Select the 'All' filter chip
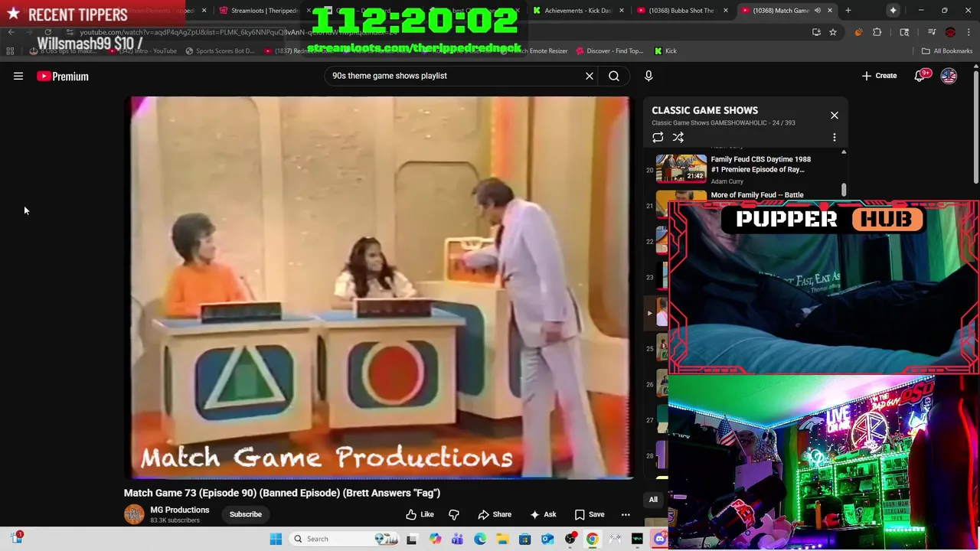This screenshot has width=980, height=551. pyautogui.click(x=653, y=500)
